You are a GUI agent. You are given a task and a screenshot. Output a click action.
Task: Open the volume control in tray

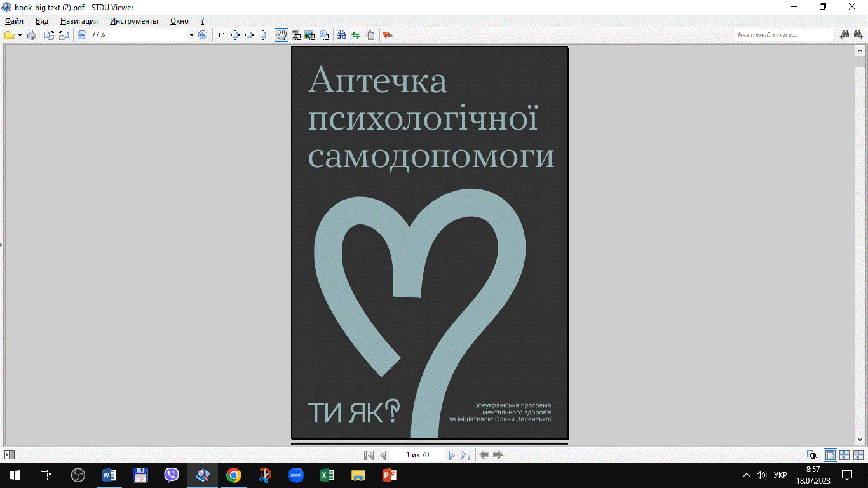[762, 475]
